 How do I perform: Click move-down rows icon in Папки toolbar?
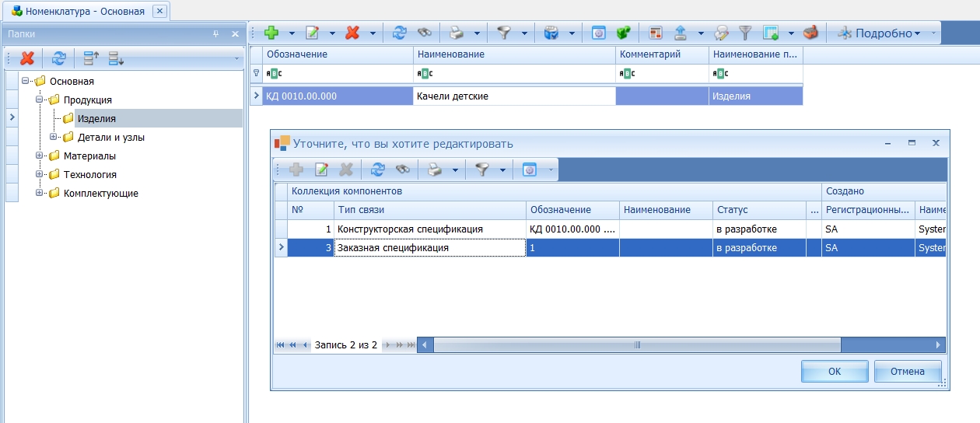click(117, 58)
